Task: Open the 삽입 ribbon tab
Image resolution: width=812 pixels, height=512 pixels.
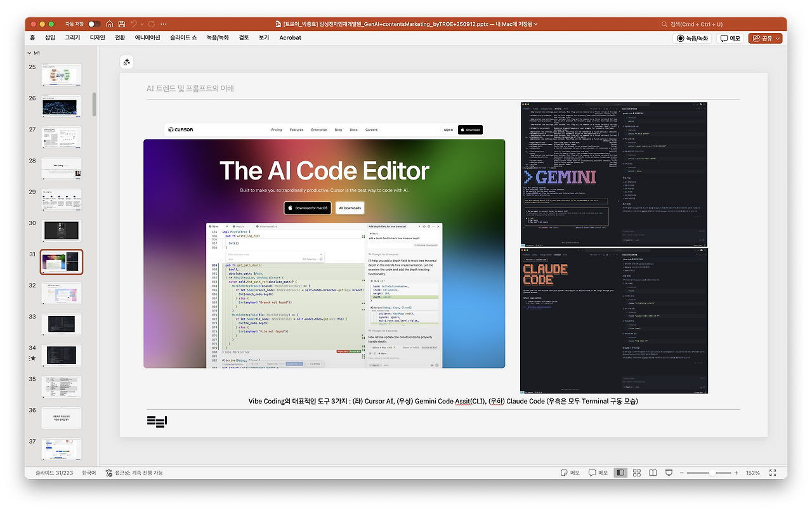Action: click(x=50, y=38)
